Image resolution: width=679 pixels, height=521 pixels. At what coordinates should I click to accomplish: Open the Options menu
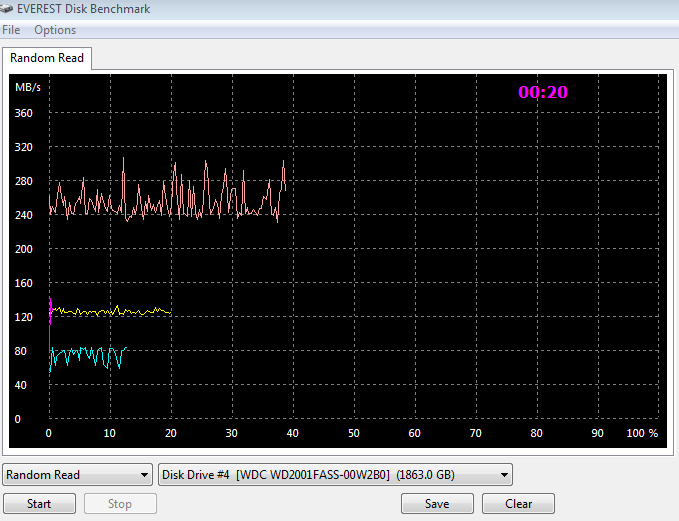pyautogui.click(x=55, y=30)
